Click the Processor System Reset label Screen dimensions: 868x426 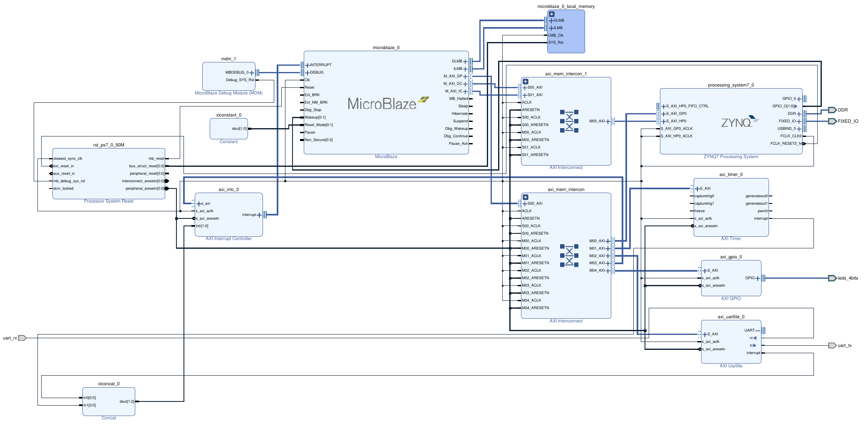pyautogui.click(x=109, y=201)
